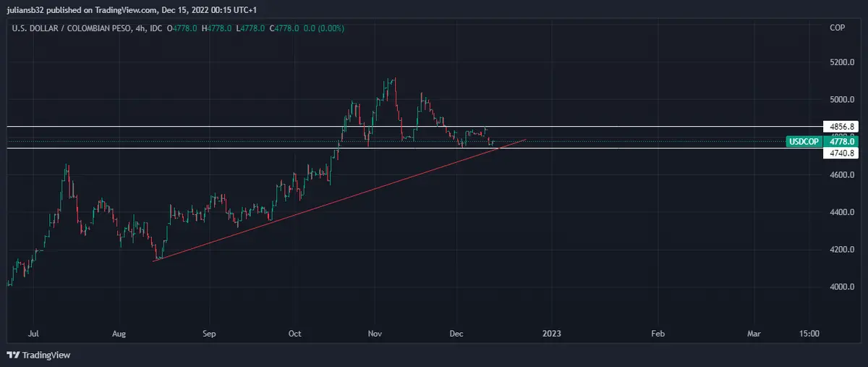Click the Mar label on time axis
The width and height of the screenshot is (868, 367).
[754, 334]
